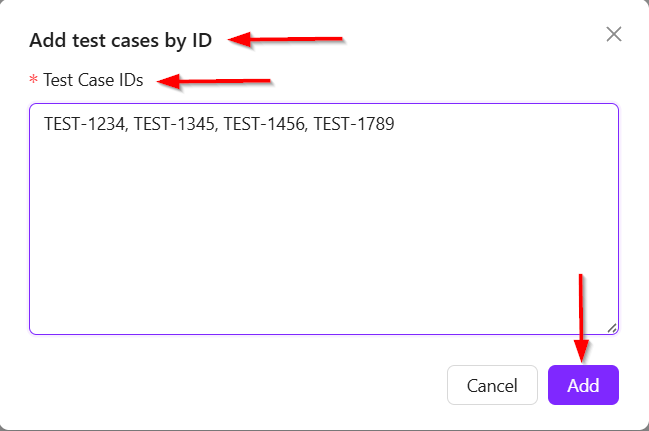The width and height of the screenshot is (649, 431).
Task: Click the red arrow beside the dialog title
Action: 286,40
